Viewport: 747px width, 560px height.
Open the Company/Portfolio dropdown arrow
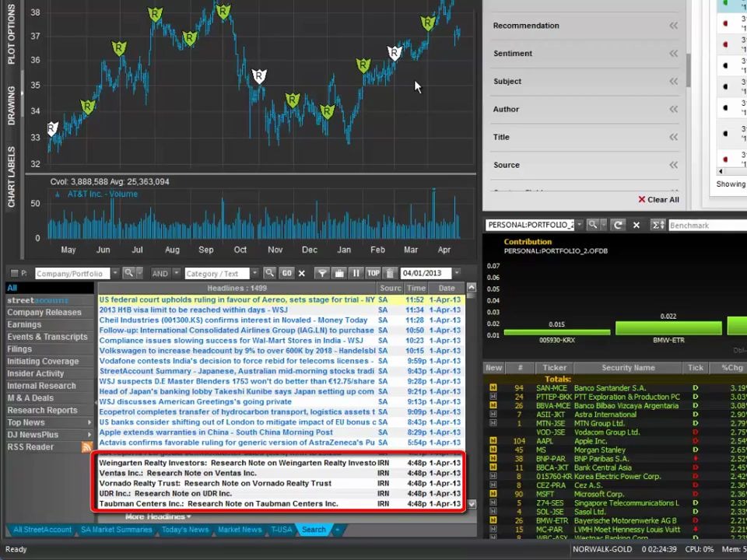[x=115, y=273]
